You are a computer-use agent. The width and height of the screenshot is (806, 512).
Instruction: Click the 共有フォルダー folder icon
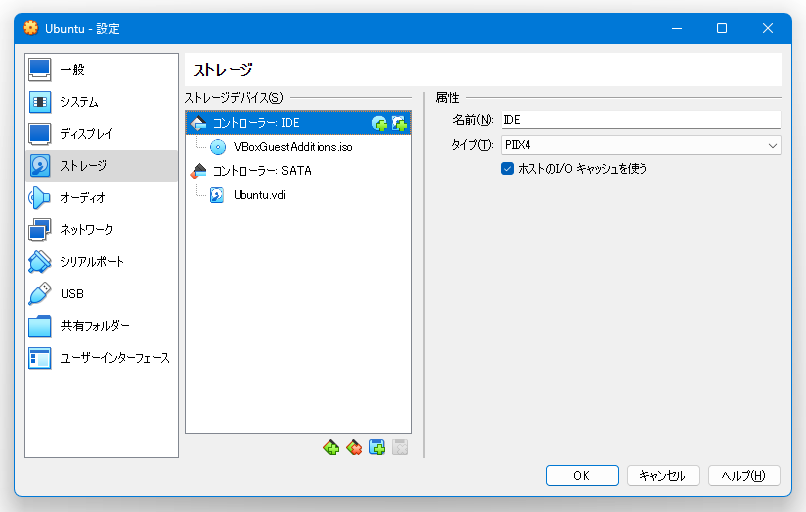point(40,325)
